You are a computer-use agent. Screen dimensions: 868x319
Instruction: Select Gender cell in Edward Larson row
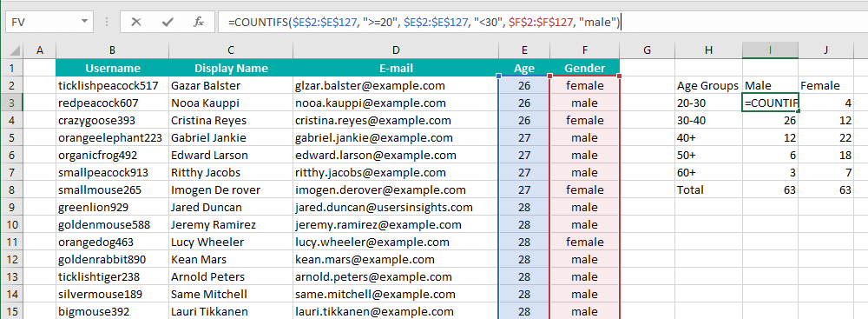point(584,155)
